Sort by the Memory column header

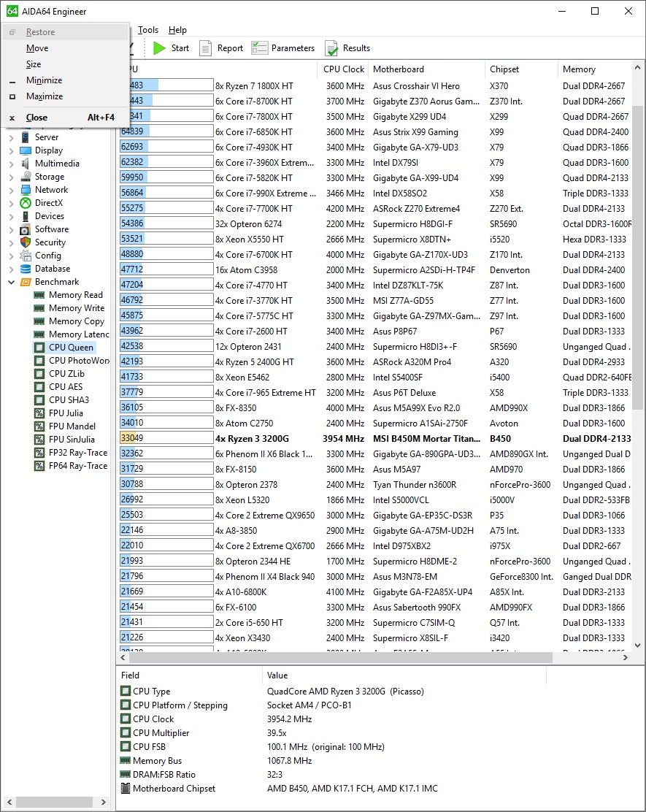coord(595,69)
